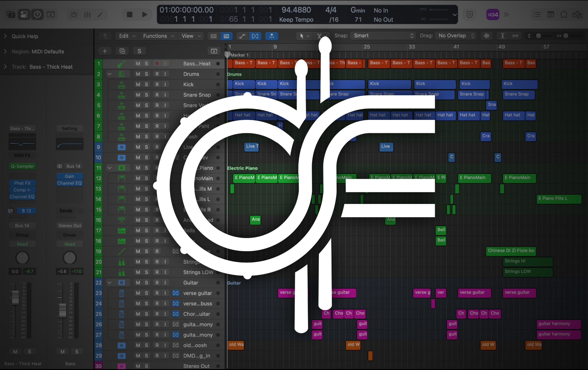The height and width of the screenshot is (370, 588).
Task: Open the Editors pencil icon
Action: pyautogui.click(x=100, y=15)
